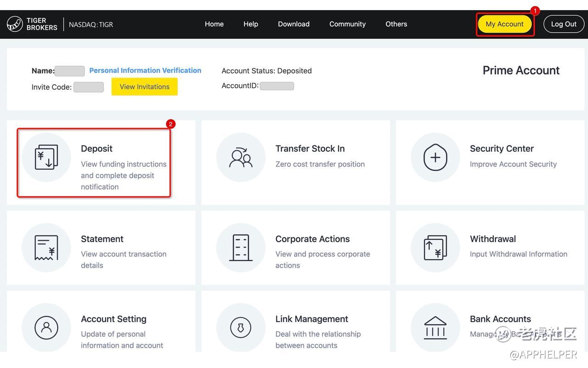The image size is (588, 368).
Task: Click 'Zero cost transfer position' text
Action: tap(320, 164)
